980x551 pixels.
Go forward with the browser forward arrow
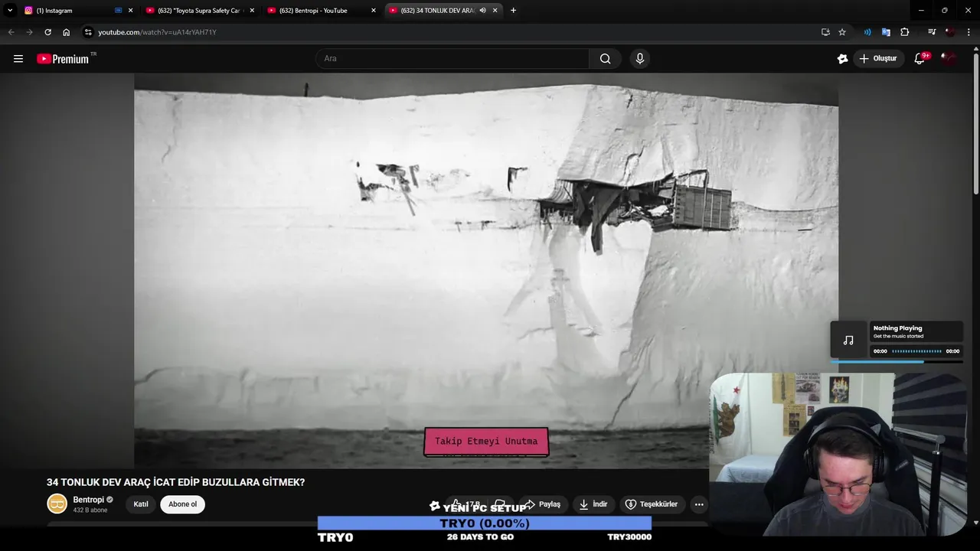(29, 32)
